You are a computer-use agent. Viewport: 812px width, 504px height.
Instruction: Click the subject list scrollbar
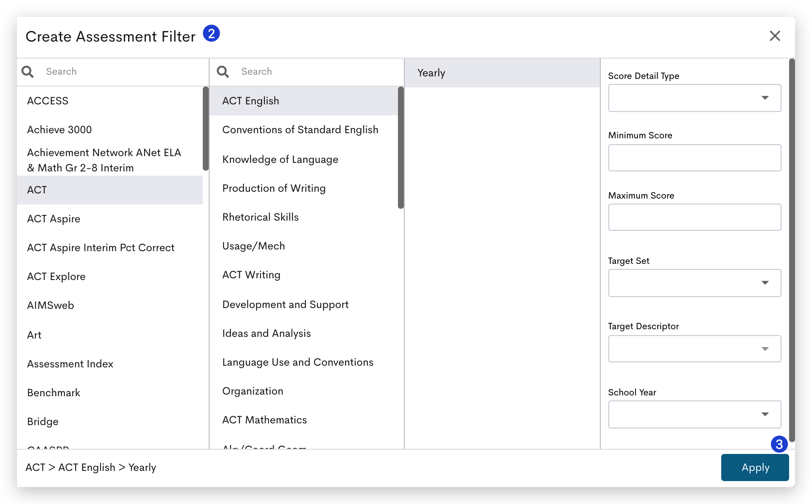click(x=401, y=148)
